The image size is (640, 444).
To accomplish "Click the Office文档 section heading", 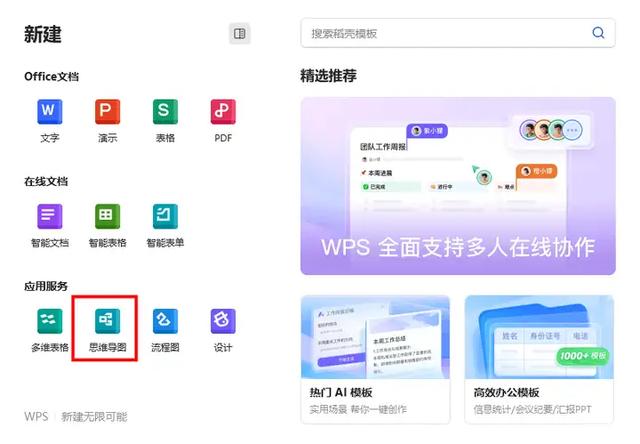I will point(51,76).
